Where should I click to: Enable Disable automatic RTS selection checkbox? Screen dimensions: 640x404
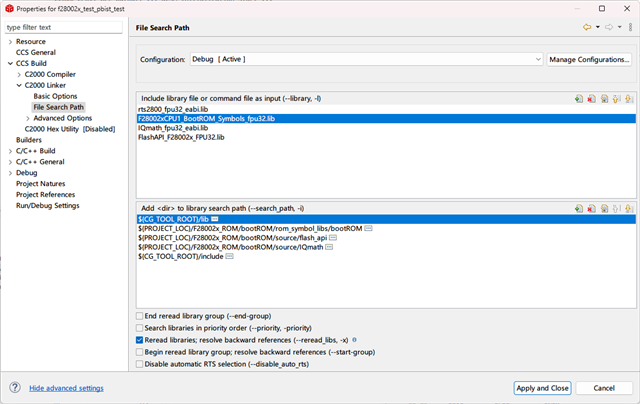tap(139, 364)
